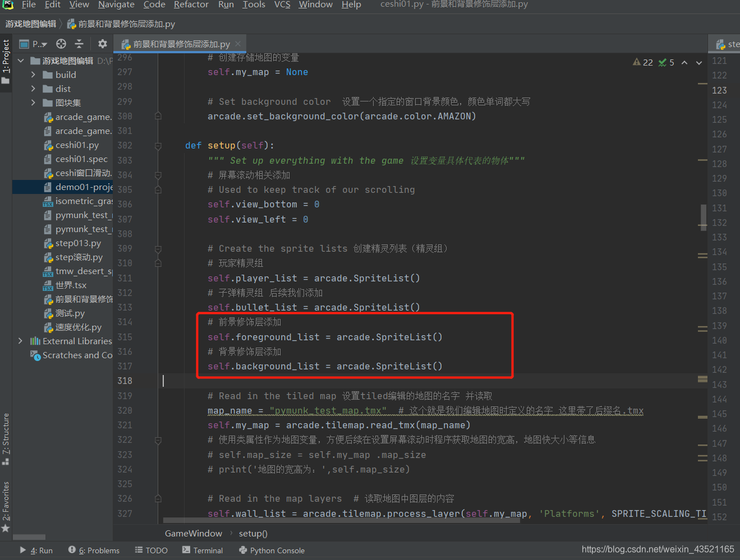Click setup() breadcrumb
The height and width of the screenshot is (560, 740).
click(x=253, y=533)
